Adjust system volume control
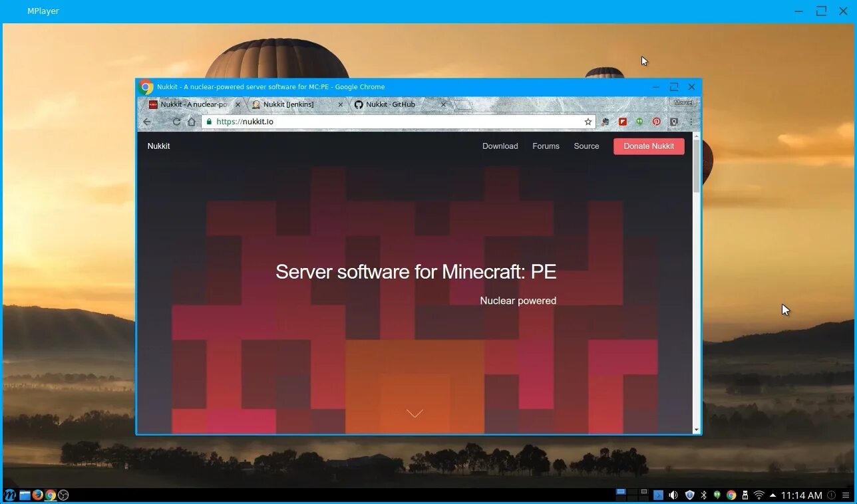This screenshot has height=504, width=857. (x=673, y=495)
